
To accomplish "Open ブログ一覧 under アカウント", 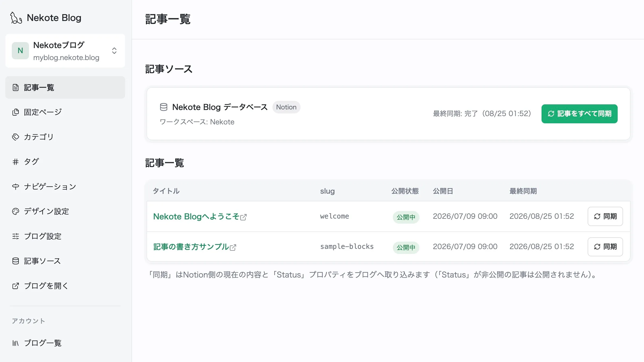I will tap(65, 343).
